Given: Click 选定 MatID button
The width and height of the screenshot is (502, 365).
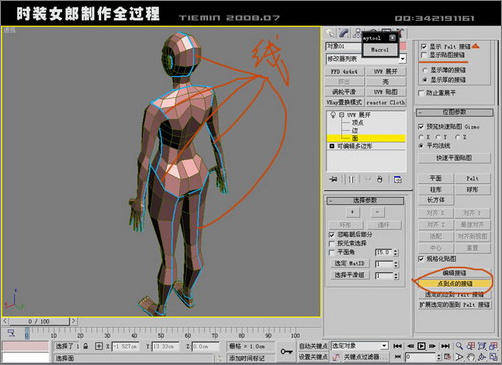Looking at the screenshot, I should 349,263.
